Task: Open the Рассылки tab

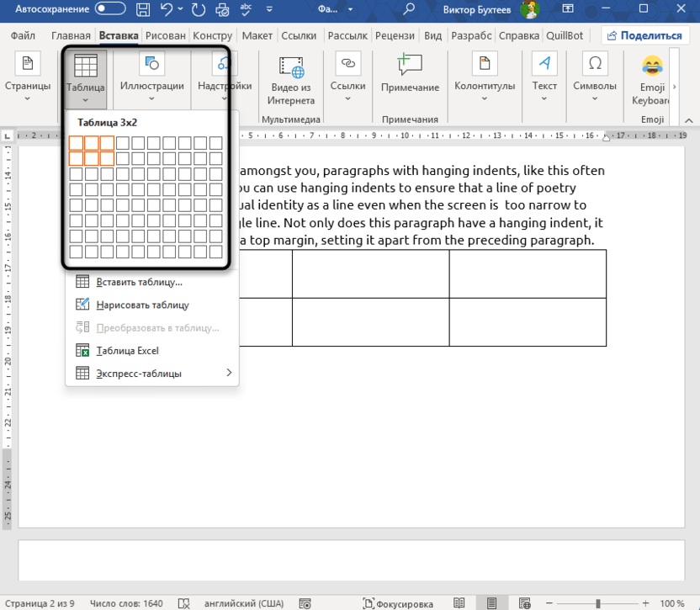Action: pos(347,35)
